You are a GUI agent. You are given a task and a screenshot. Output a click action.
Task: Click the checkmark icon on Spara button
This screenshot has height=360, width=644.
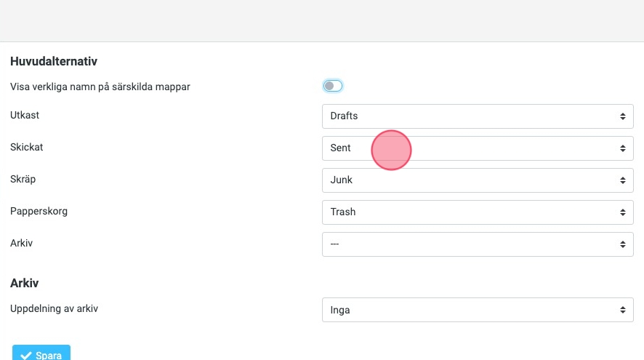[26, 356]
